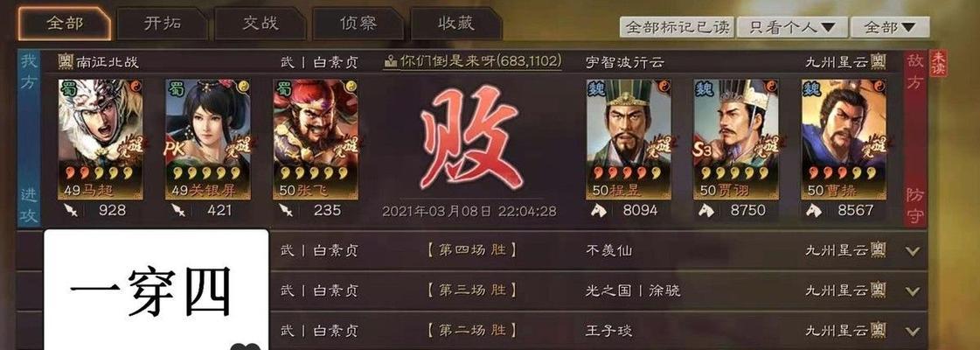The height and width of the screenshot is (350, 980).
Task: View enemy general 程昱 portrait
Action: point(628,139)
